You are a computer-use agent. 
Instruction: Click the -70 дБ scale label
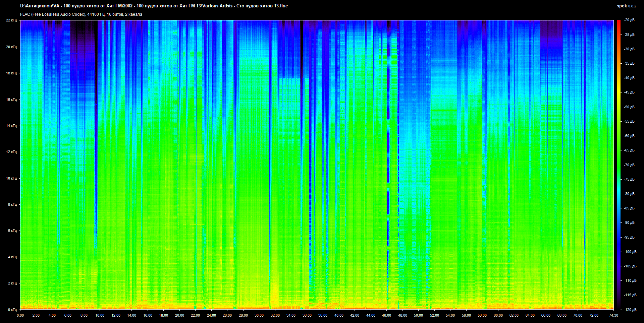coord(629,165)
